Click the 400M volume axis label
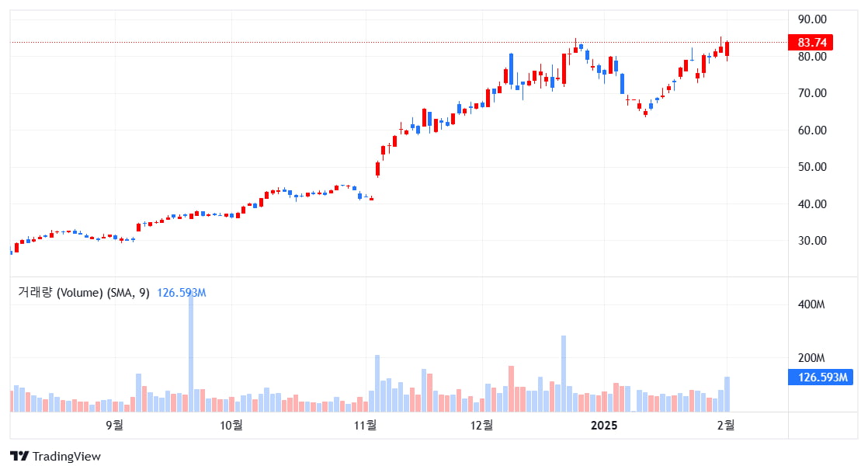Screen dimensions: 868x473 click(x=811, y=304)
